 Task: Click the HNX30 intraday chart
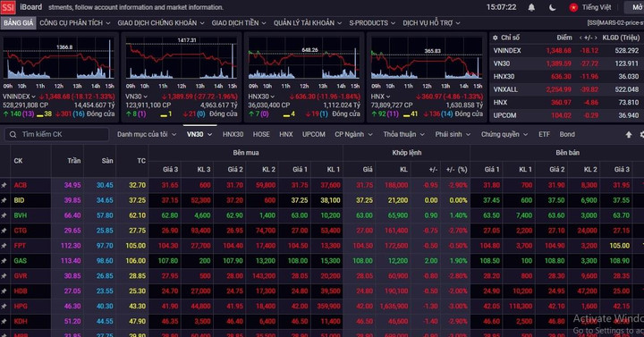(304, 58)
